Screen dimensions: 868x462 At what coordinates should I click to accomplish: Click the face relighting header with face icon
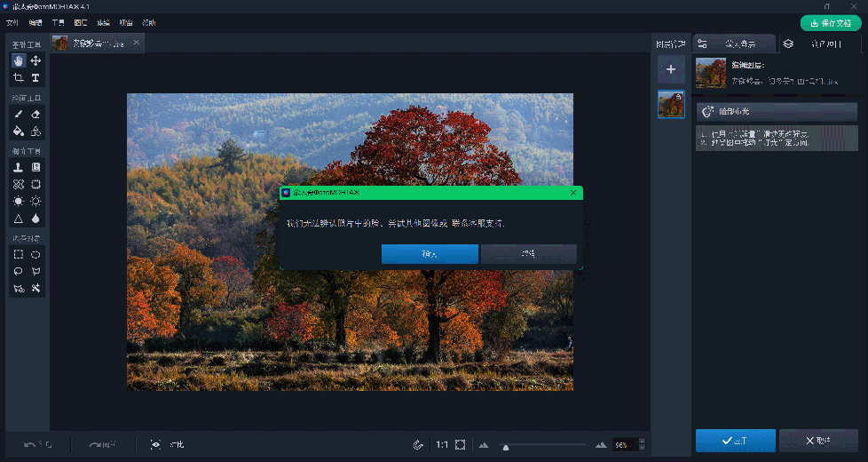(777, 111)
